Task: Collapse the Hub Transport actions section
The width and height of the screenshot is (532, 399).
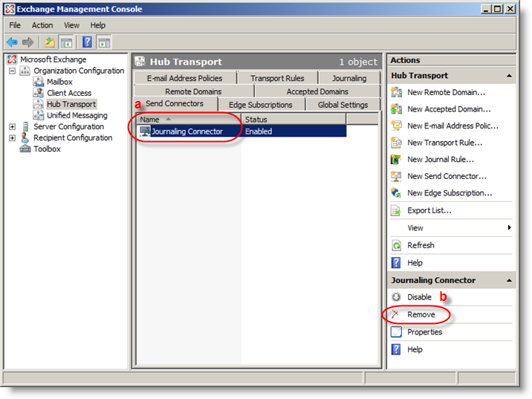Action: (509, 76)
